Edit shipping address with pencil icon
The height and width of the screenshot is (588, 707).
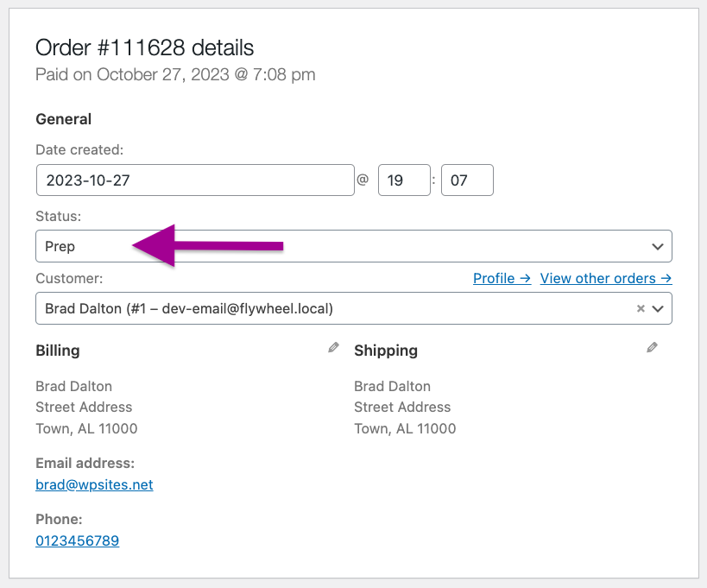coord(653,348)
